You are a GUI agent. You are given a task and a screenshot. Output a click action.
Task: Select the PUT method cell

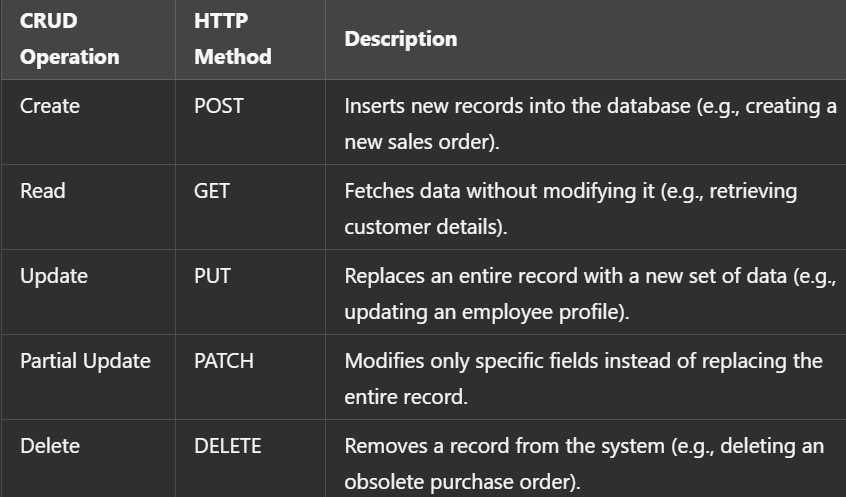coord(212,276)
